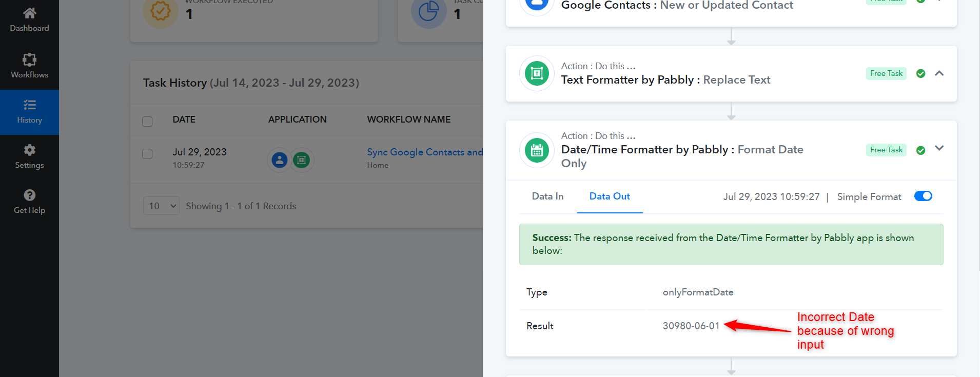Click Google Contacts icon in task row
Viewport: 980px width, 377px height.
(280, 160)
